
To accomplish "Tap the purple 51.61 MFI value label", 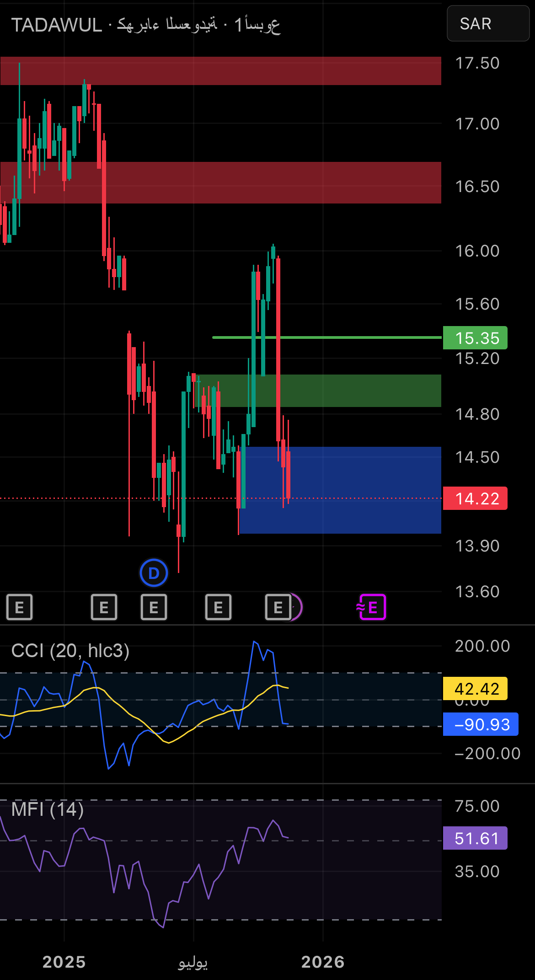I will pos(475,838).
